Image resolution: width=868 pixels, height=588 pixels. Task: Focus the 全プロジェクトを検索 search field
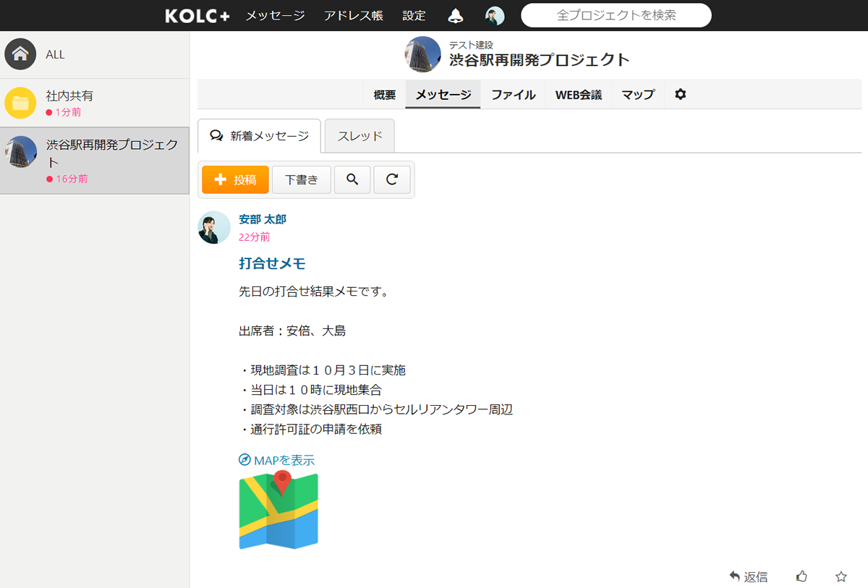pos(616,15)
